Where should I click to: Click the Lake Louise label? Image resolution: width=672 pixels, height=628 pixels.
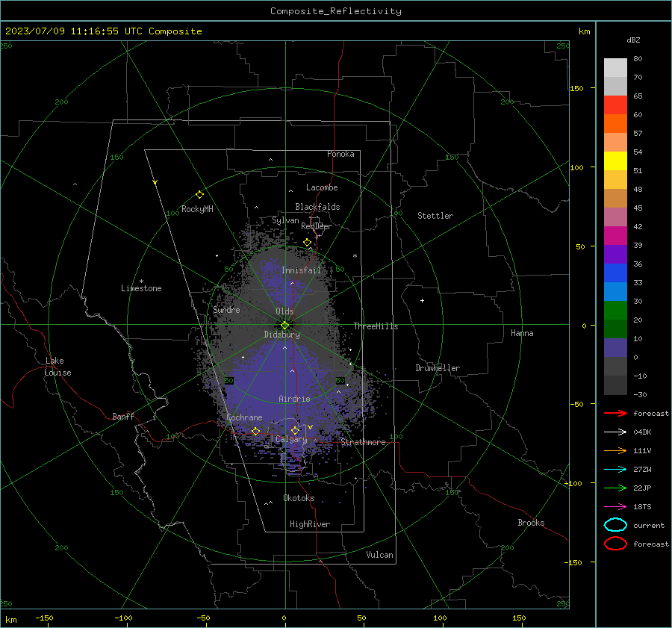pyautogui.click(x=57, y=367)
